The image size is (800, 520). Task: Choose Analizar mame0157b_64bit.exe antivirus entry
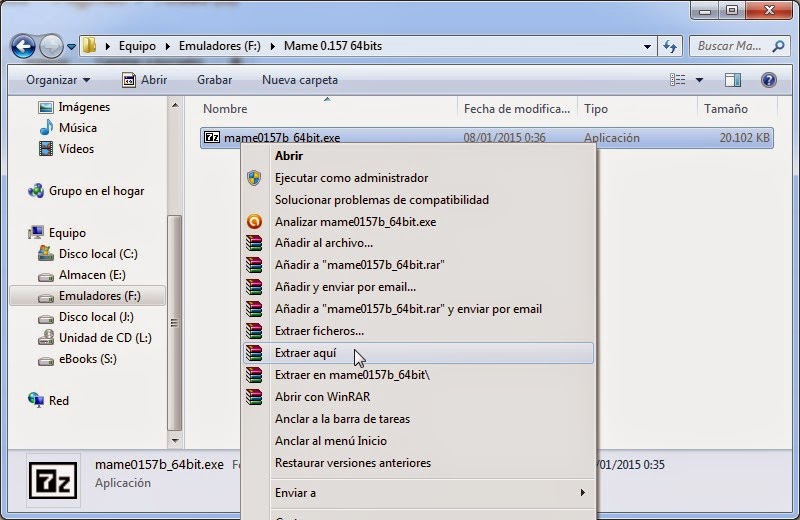(x=418, y=222)
